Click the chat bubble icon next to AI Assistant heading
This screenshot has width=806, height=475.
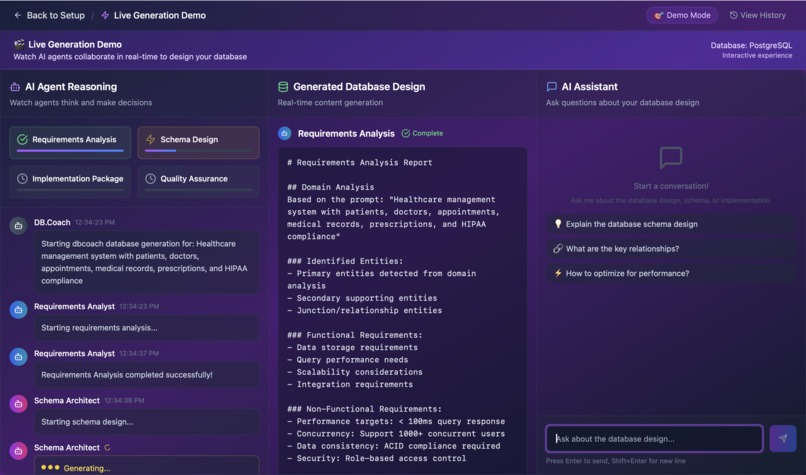tap(551, 86)
